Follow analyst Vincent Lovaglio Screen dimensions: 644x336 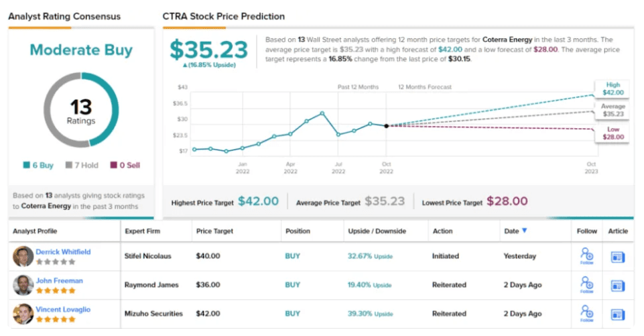click(x=587, y=313)
